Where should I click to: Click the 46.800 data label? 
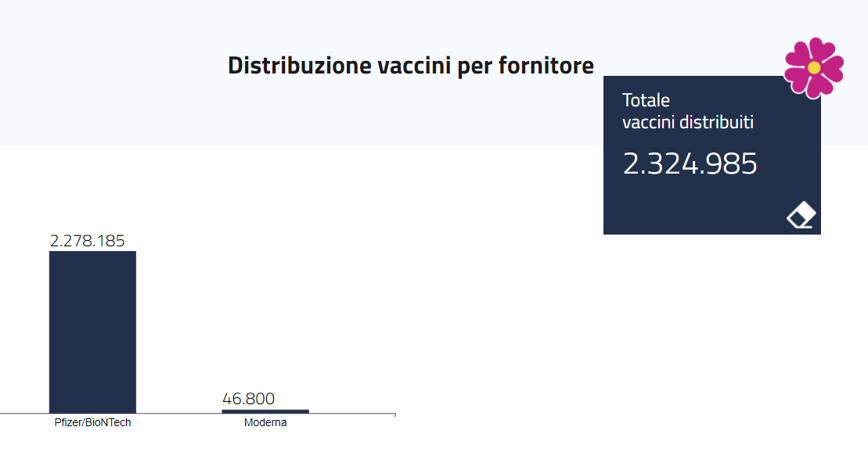point(249,398)
